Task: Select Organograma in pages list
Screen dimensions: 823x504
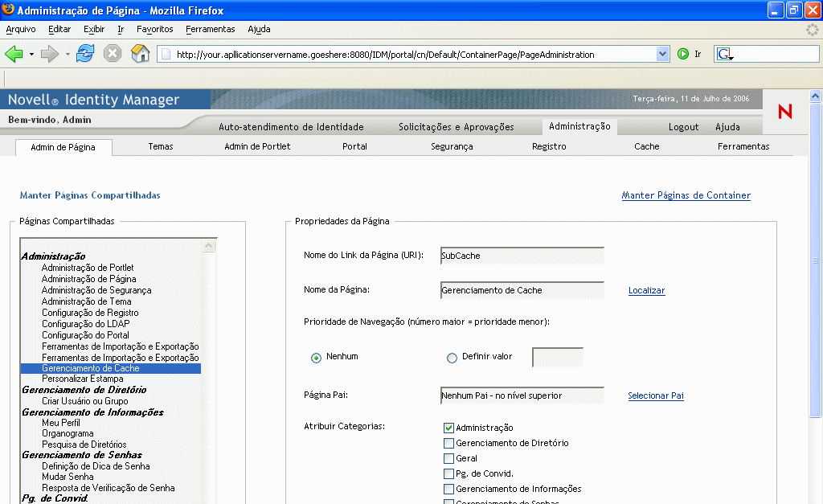Action: coord(68,433)
